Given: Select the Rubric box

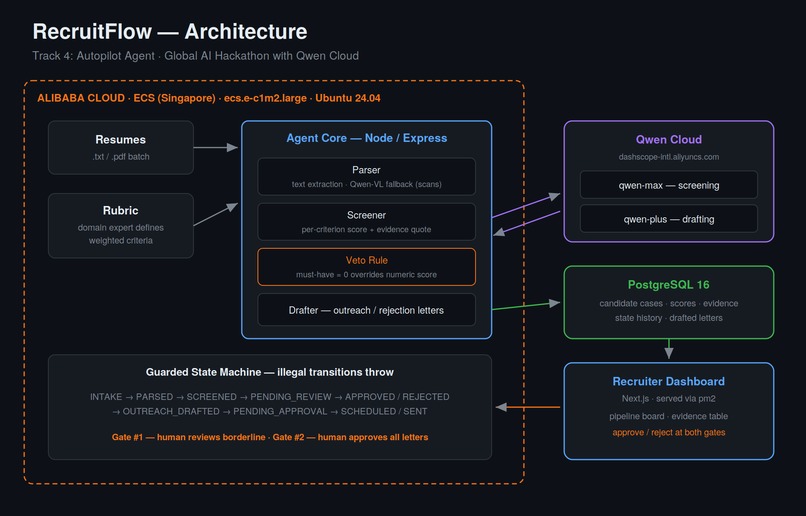Looking at the screenshot, I should [121, 226].
